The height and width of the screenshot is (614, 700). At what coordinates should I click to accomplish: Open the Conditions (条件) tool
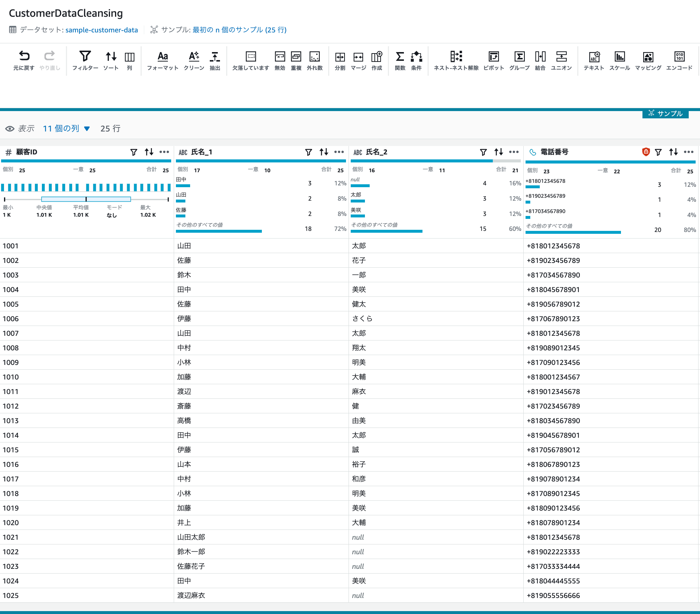click(x=416, y=60)
